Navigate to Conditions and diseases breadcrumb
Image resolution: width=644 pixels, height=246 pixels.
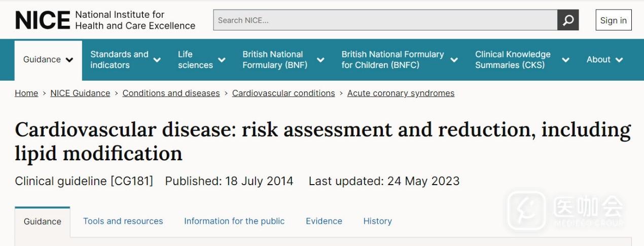tap(171, 93)
